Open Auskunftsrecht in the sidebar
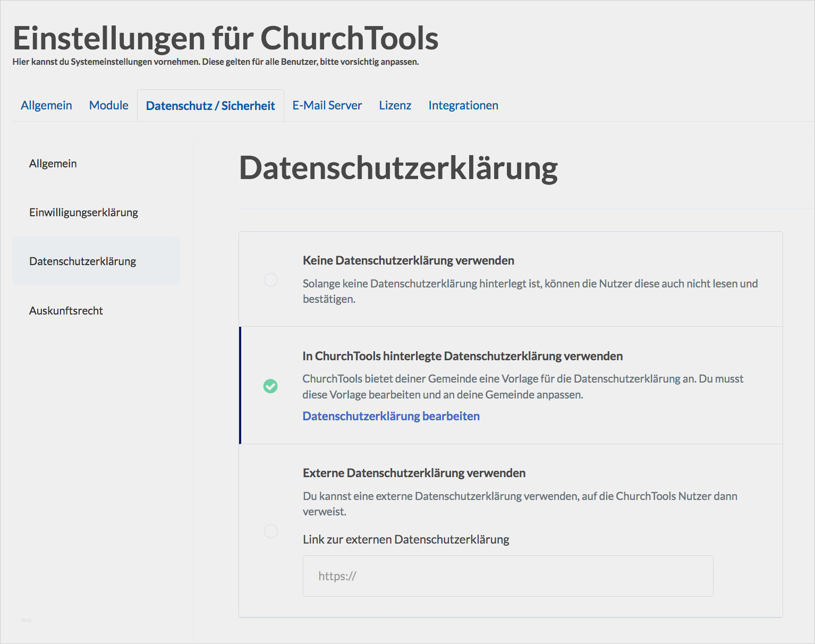The image size is (815, 644). pyautogui.click(x=66, y=311)
